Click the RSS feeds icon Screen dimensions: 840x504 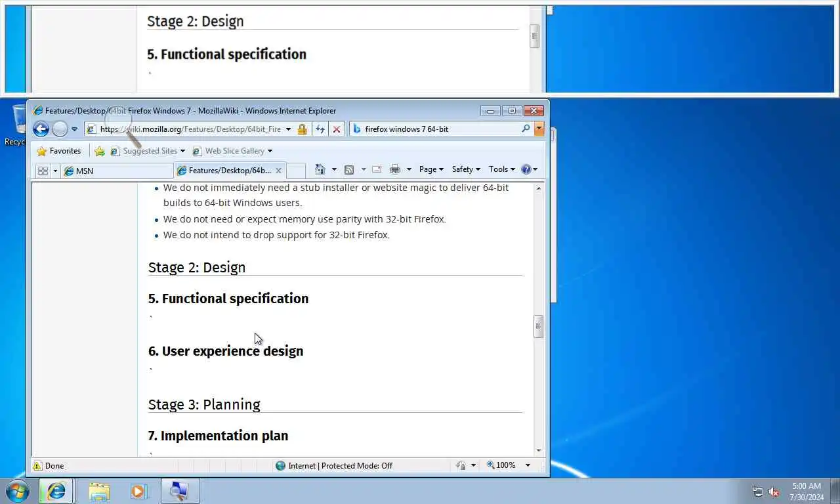coord(349,169)
